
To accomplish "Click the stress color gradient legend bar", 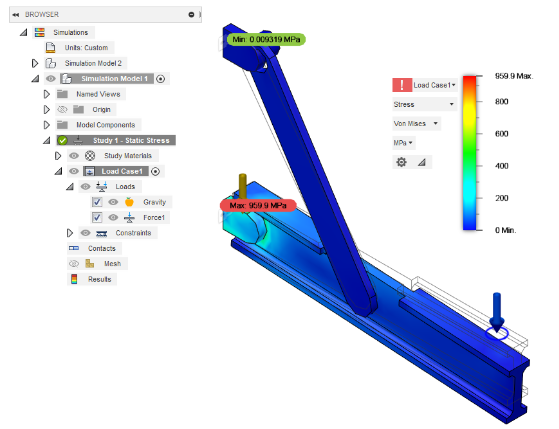I will (469, 153).
